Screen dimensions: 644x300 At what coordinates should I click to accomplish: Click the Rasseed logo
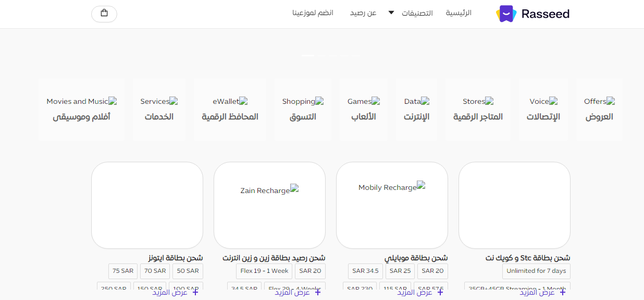532,14
